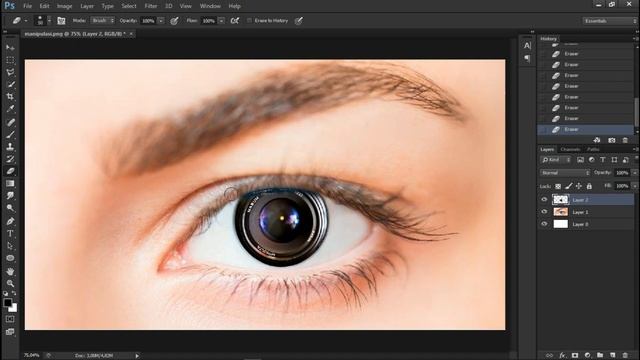The image size is (640, 360).
Task: Switch to the Paths tab
Action: click(593, 149)
